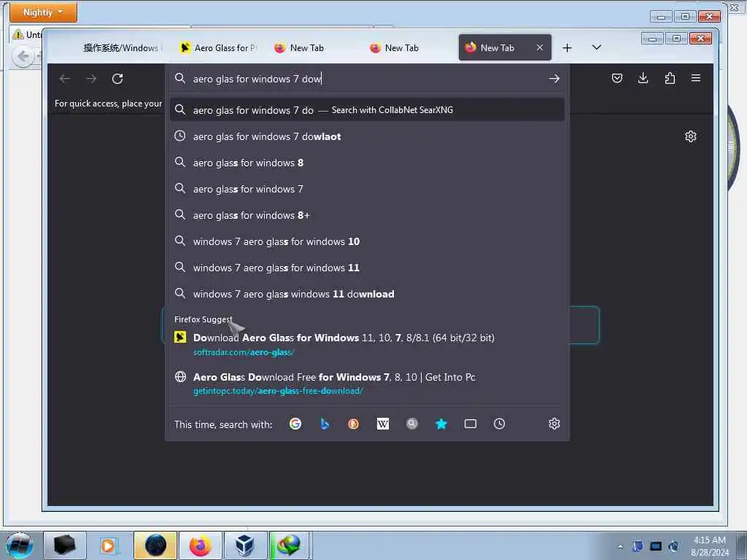This screenshot has height=560, width=747.
Task: Open search settings gear in dropdown
Action: click(x=554, y=424)
